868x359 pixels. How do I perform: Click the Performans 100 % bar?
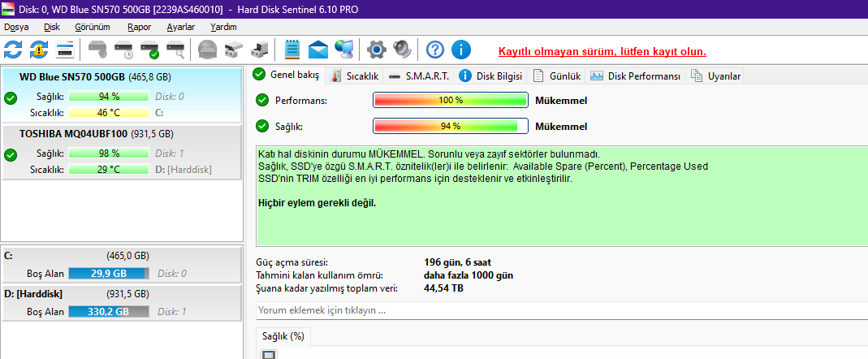click(451, 100)
